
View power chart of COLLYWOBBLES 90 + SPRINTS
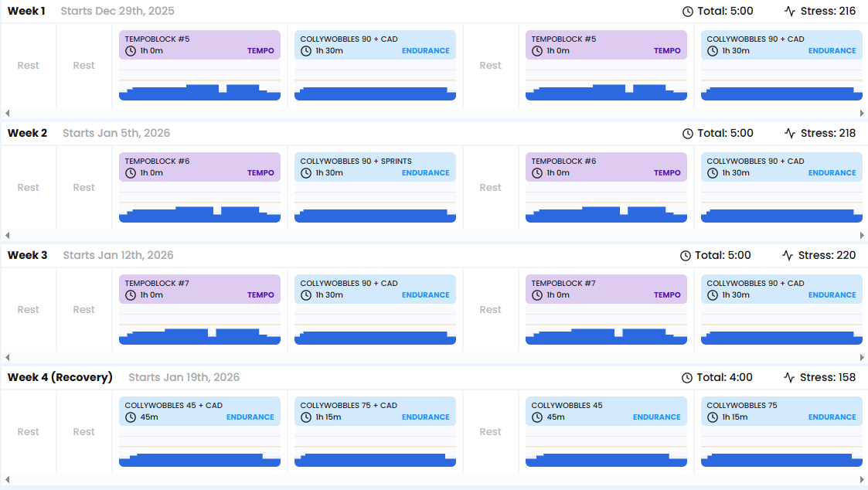[x=375, y=207]
